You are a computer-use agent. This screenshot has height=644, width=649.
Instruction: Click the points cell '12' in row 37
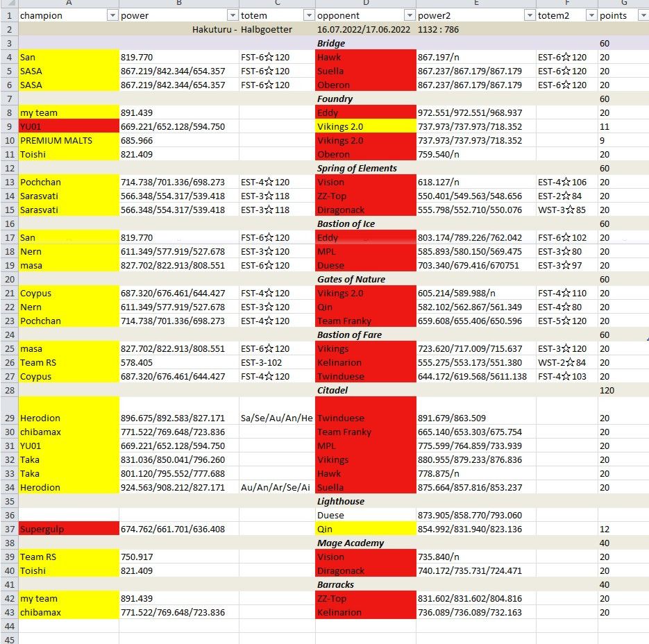click(623, 529)
